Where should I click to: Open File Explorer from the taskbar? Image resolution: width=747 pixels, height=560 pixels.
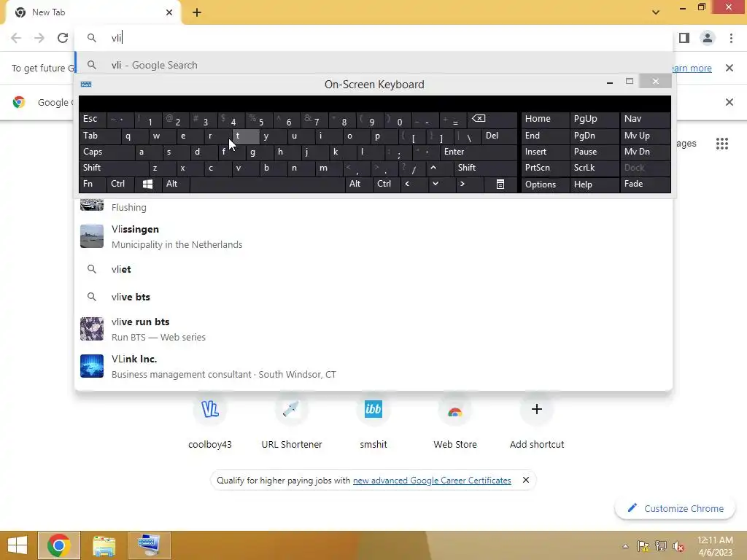(104, 545)
